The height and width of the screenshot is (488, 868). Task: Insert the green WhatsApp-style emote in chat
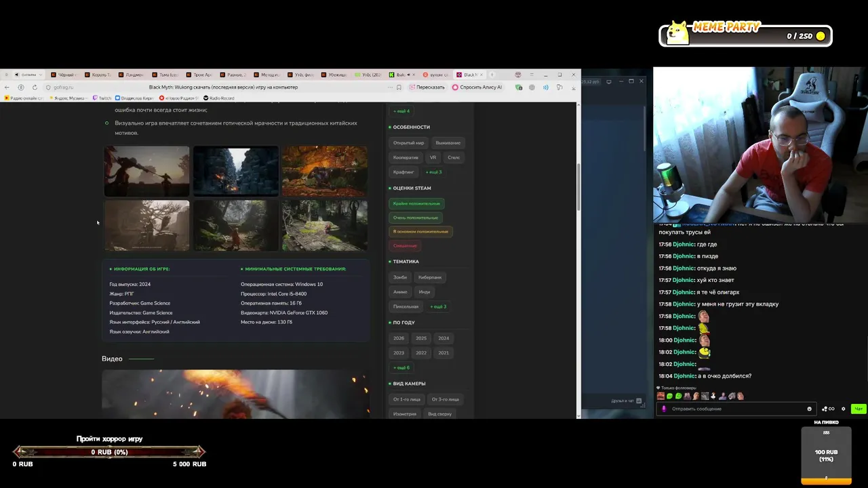(679, 396)
